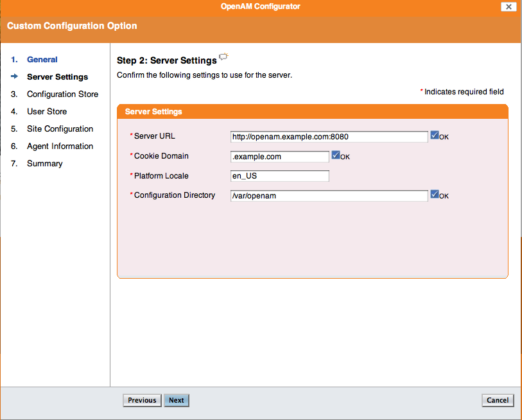This screenshot has height=420, width=522.
Task: Click the Configuration Directory label
Action: point(175,195)
